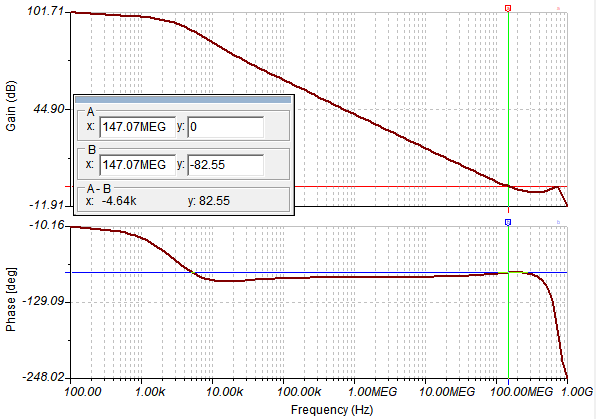Click the cursor B x-value field

click(138, 165)
